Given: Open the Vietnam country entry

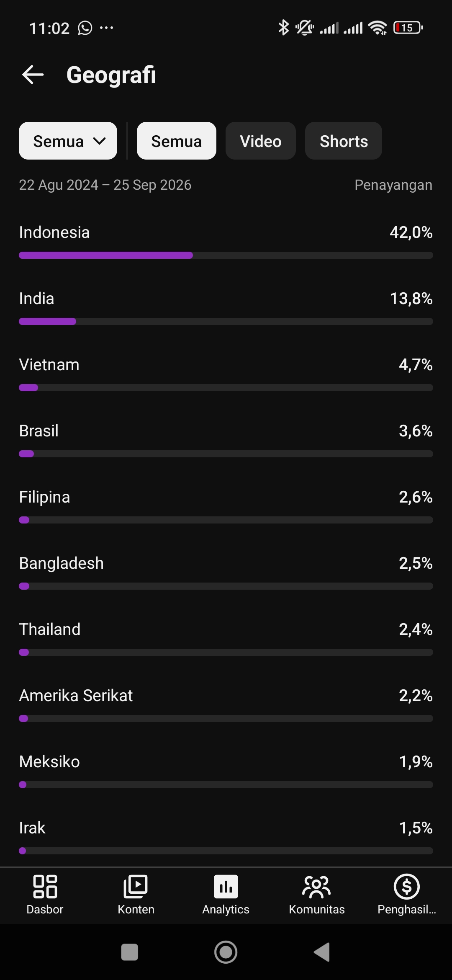Looking at the screenshot, I should 226,374.
